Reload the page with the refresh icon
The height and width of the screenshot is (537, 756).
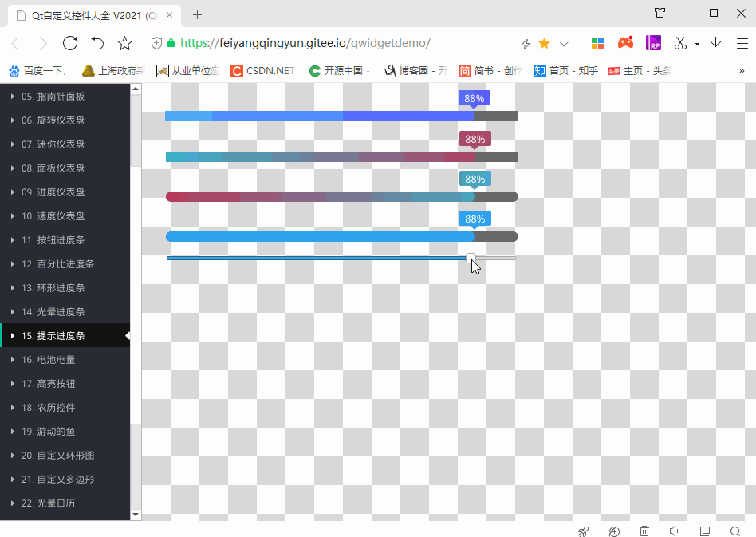tap(70, 43)
